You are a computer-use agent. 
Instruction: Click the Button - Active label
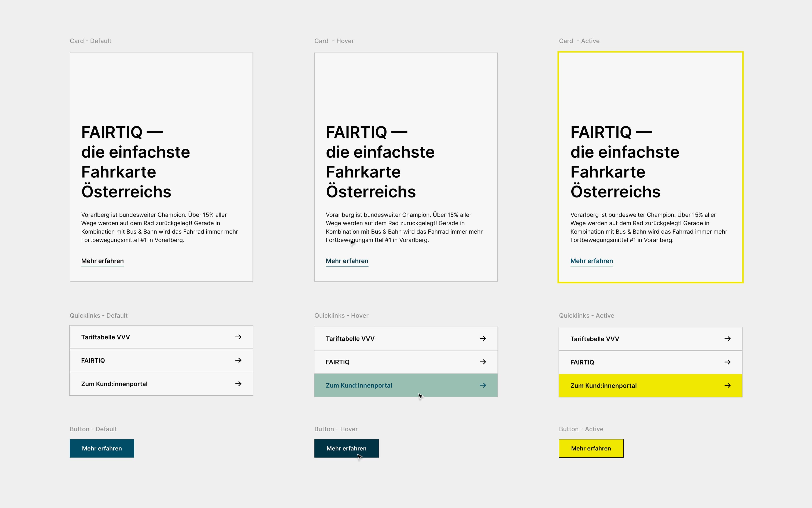pos(581,429)
